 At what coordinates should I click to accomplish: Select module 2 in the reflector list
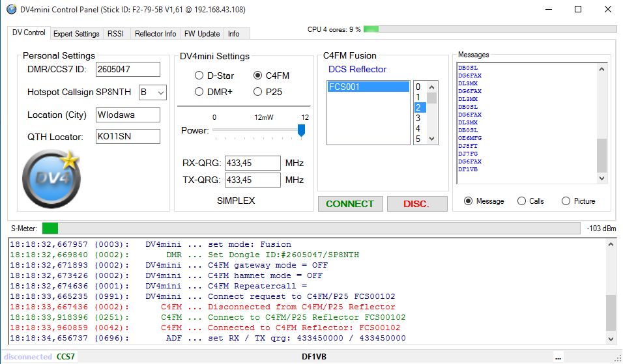420,107
